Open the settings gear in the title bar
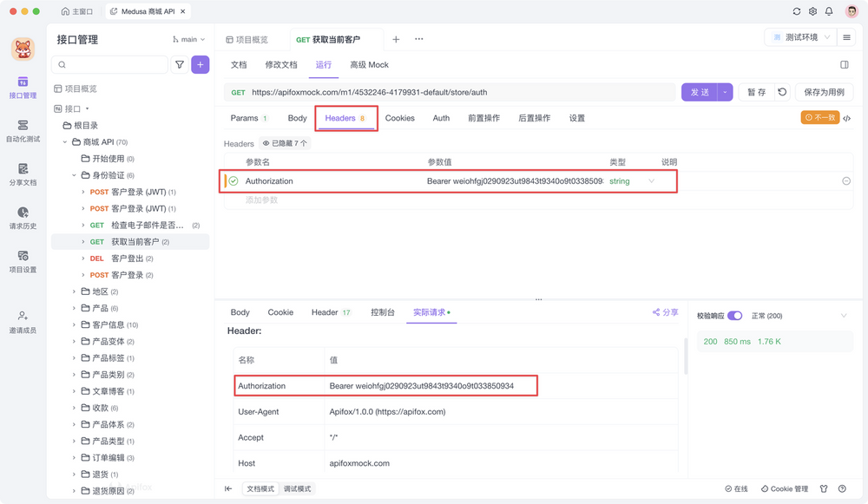Image resolution: width=868 pixels, height=504 pixels. pyautogui.click(x=812, y=10)
